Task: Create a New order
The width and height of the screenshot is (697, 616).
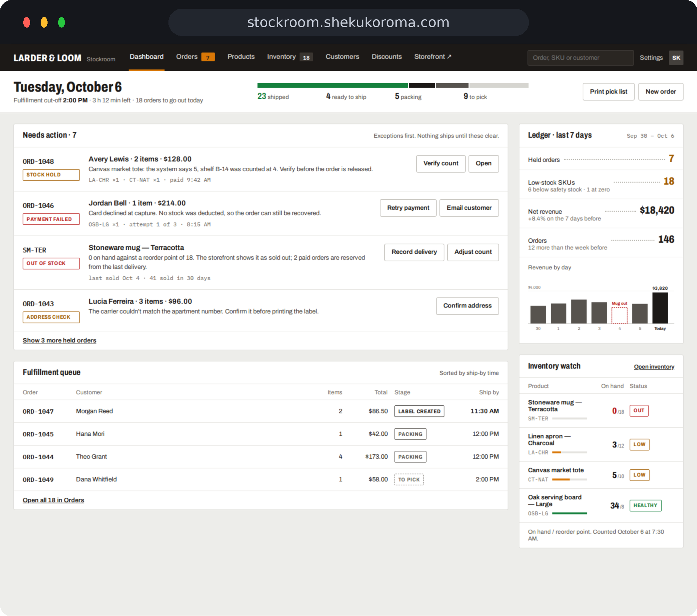Action: (x=660, y=91)
